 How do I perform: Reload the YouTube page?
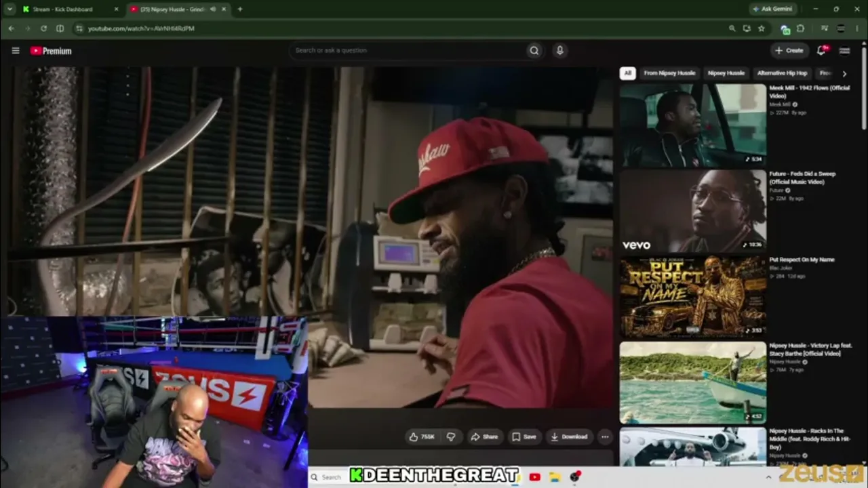tap(43, 28)
